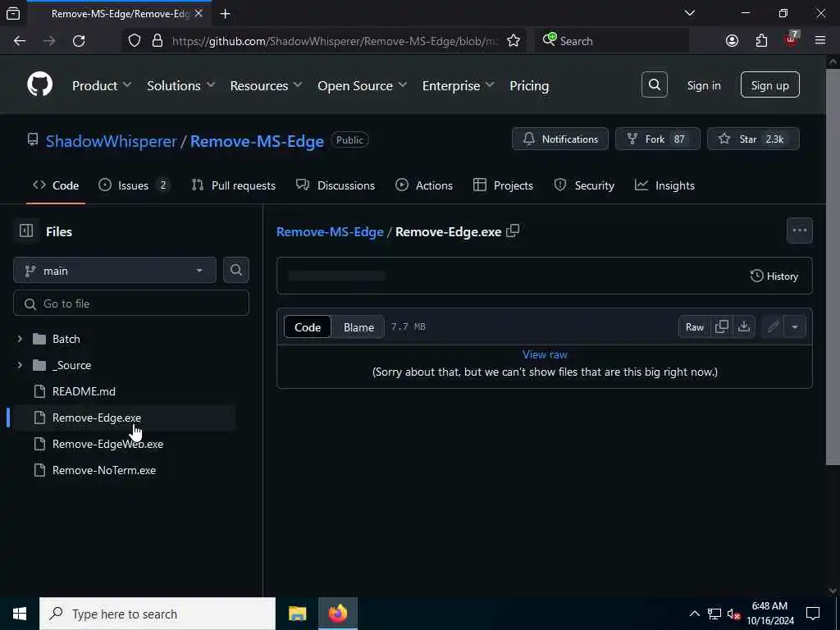Switch to Blame view
This screenshot has width=840, height=630.
(x=358, y=326)
